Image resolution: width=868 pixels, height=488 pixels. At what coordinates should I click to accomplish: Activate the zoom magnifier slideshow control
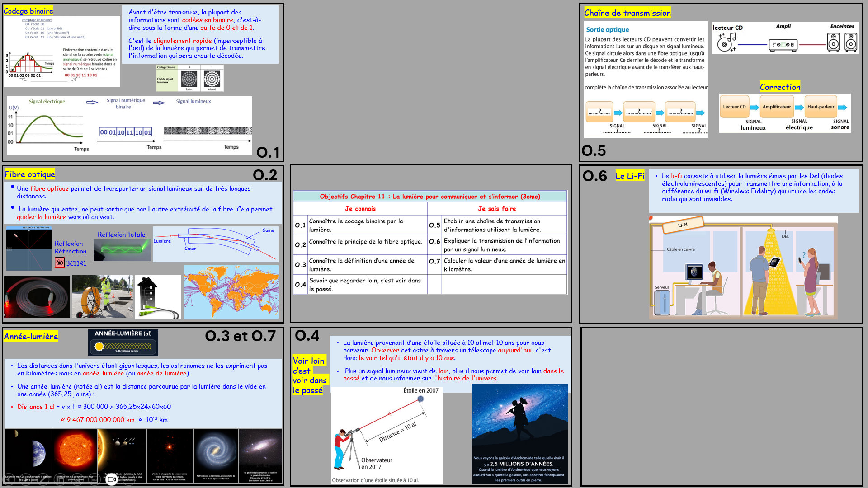tap(77, 479)
